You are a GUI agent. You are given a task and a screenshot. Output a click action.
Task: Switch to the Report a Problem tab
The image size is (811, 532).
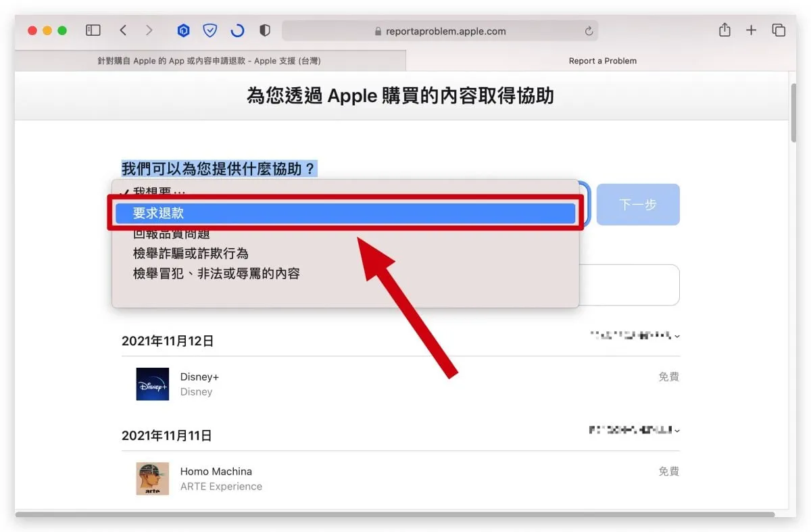(x=602, y=61)
